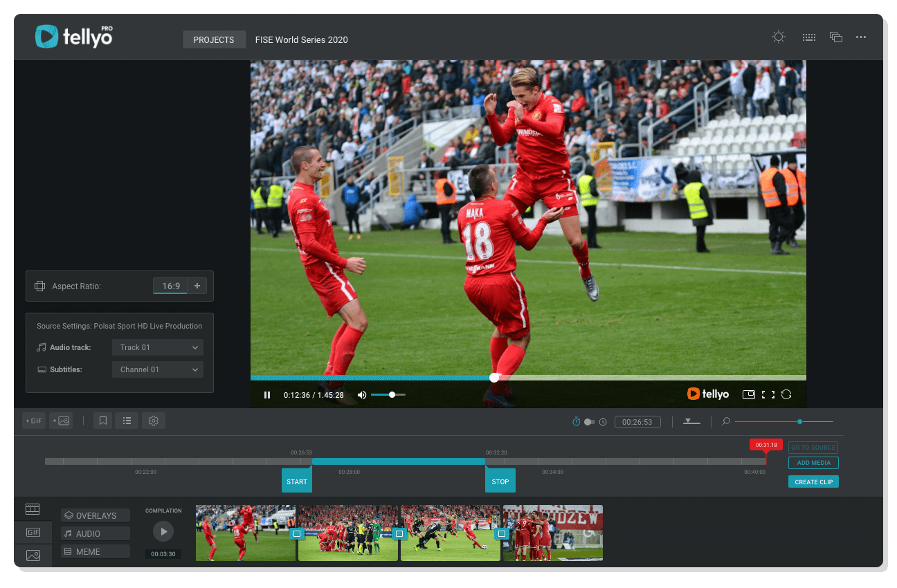Select the first clip thumbnail with jumping player
Screen dimensions: 897x588
[246, 533]
